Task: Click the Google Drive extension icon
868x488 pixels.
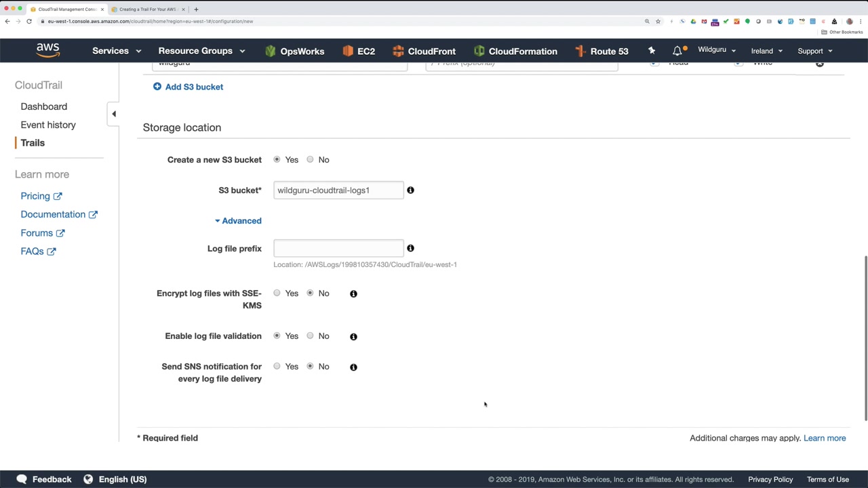Action: point(693,21)
